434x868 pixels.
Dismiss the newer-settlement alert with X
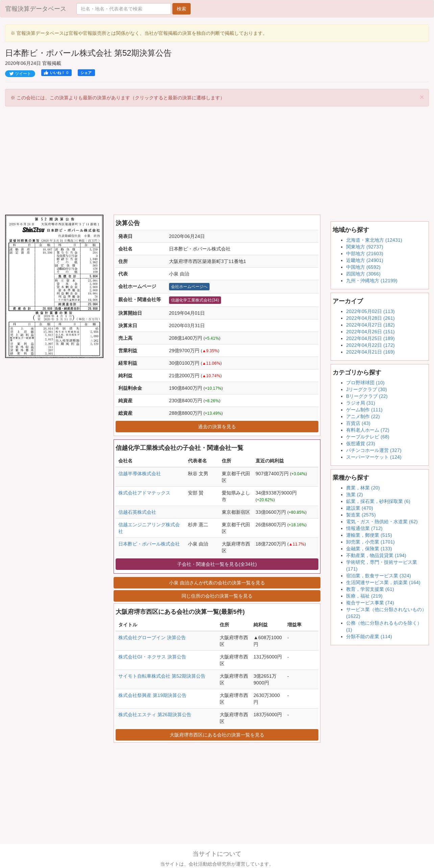coord(421,97)
